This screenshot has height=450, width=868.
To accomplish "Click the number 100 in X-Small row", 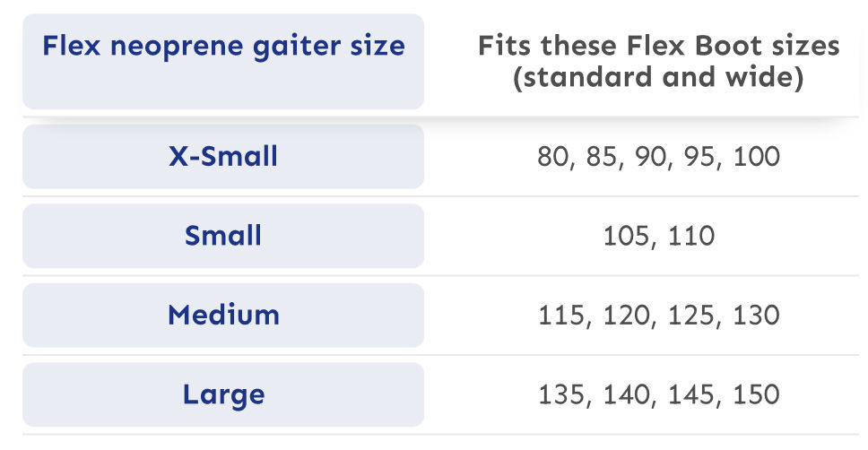I will pos(756,157).
